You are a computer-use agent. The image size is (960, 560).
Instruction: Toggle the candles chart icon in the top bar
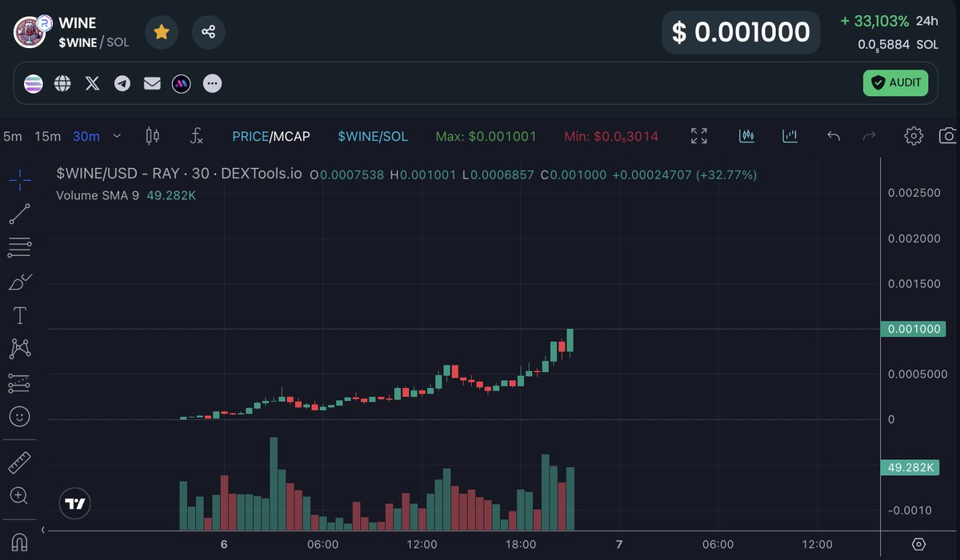pyautogui.click(x=747, y=136)
